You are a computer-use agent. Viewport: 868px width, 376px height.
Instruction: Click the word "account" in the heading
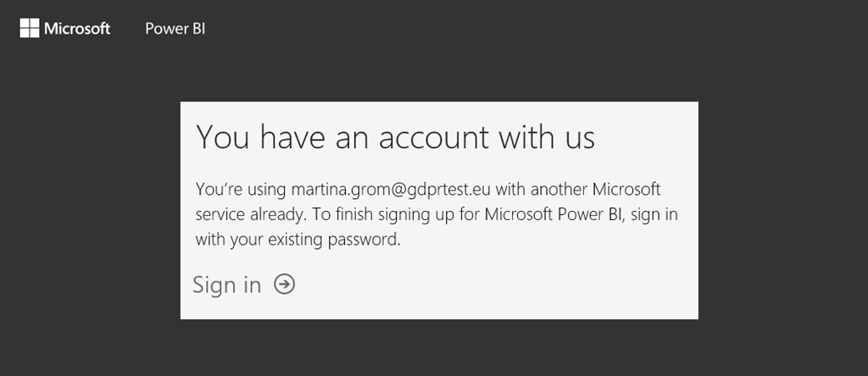[435, 137]
